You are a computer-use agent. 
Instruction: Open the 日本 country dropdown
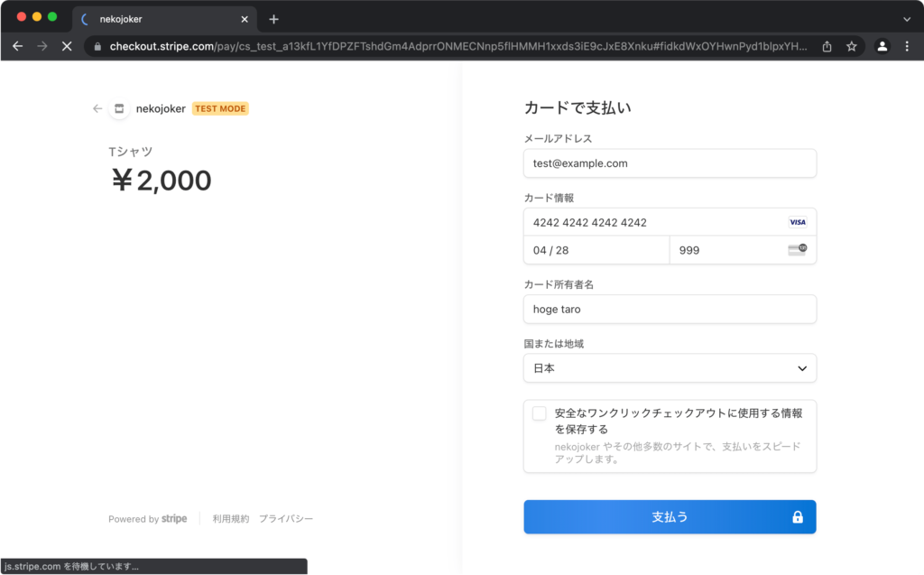coord(670,368)
